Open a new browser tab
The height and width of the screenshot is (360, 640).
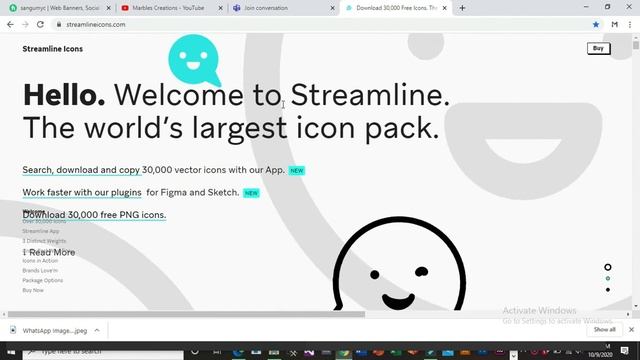point(462,8)
